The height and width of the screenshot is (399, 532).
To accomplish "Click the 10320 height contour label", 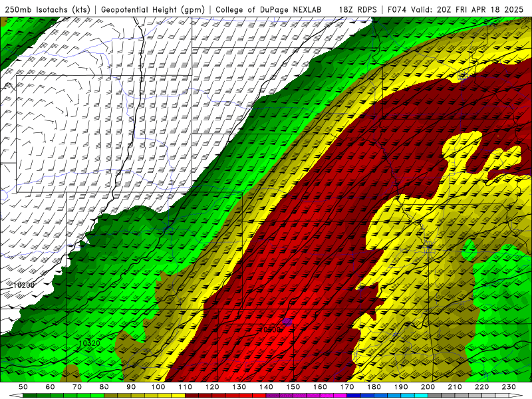I will tap(90, 343).
